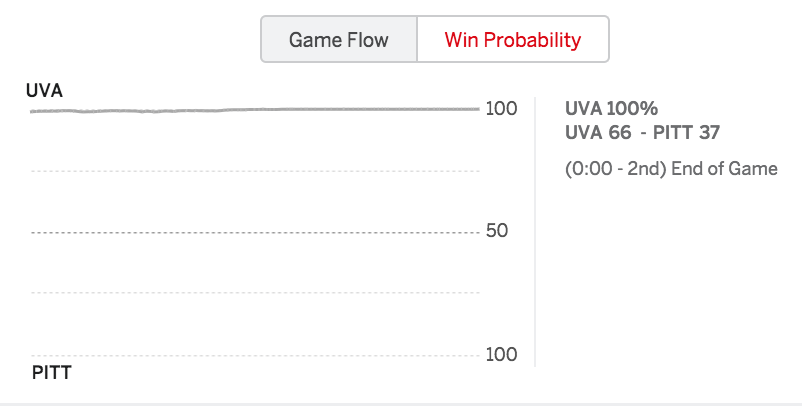Click the win probability line at game start
This screenshot has width=802, height=406.
pos(33,111)
